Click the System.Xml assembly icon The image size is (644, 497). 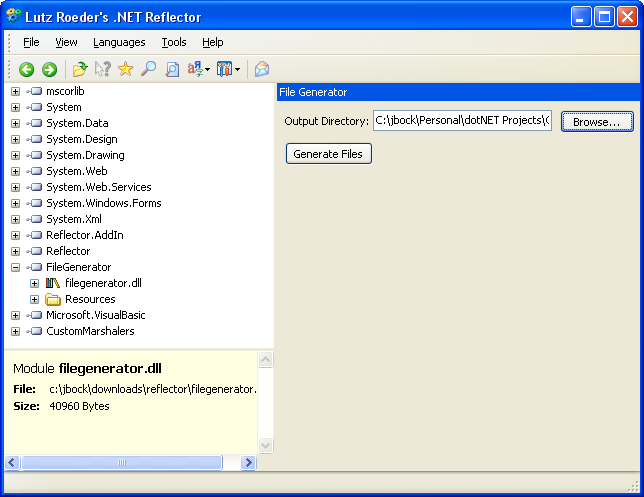pos(34,219)
